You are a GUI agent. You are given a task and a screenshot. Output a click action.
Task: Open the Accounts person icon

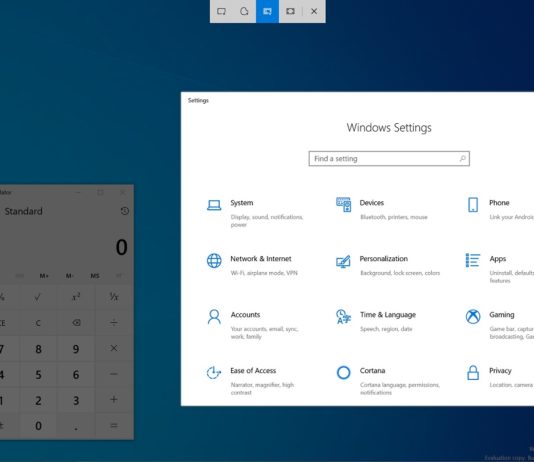(x=214, y=317)
